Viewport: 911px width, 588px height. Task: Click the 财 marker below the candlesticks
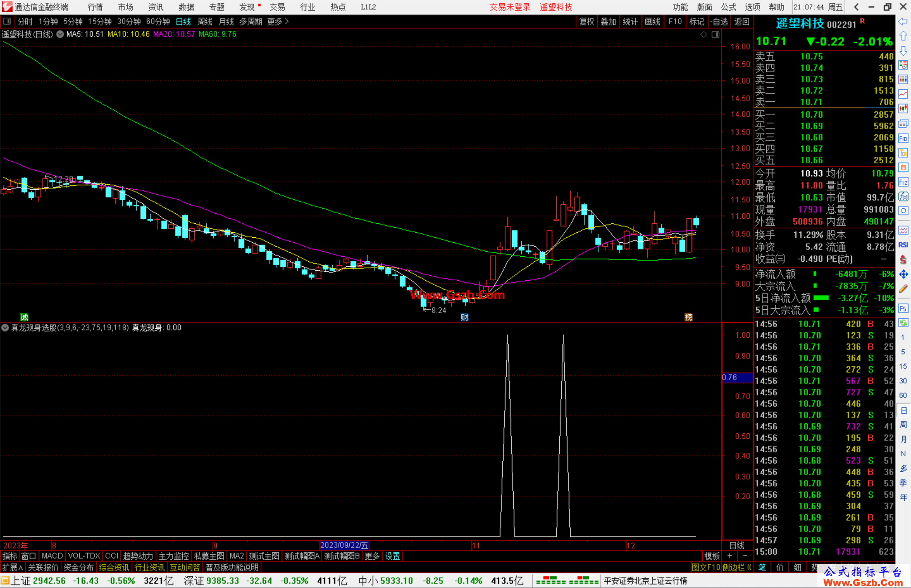(x=464, y=317)
